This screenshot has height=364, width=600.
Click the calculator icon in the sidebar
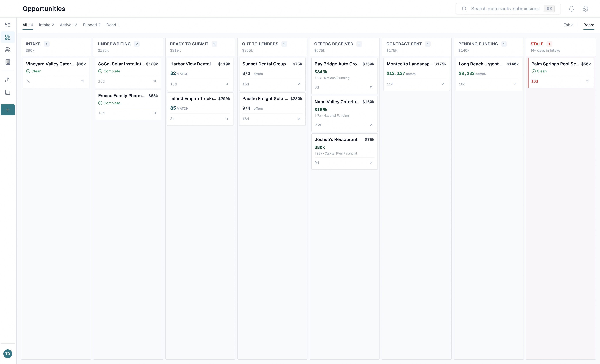click(x=8, y=62)
